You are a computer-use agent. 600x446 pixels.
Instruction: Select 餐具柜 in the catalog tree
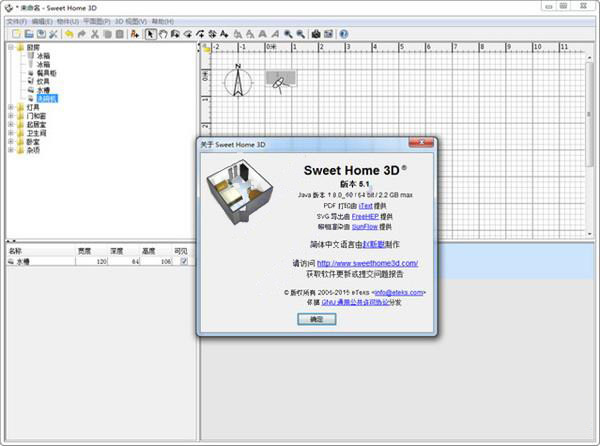pyautogui.click(x=47, y=73)
